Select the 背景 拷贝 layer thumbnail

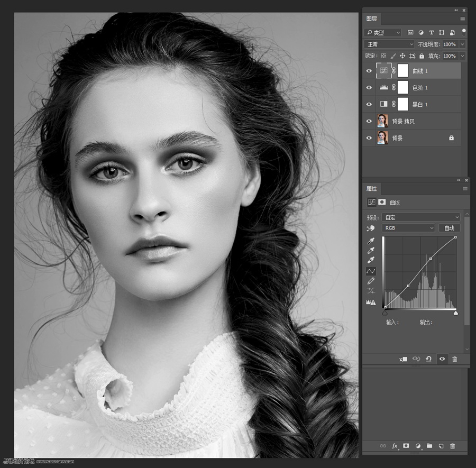(382, 121)
